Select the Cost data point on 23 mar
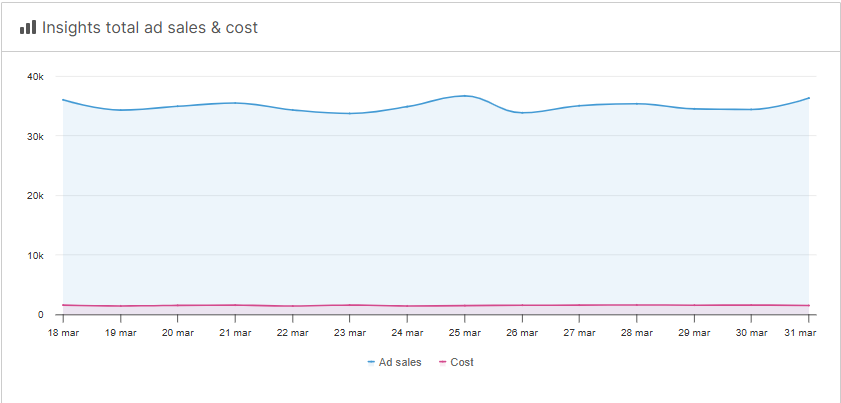The image size is (841, 403). 350,305
